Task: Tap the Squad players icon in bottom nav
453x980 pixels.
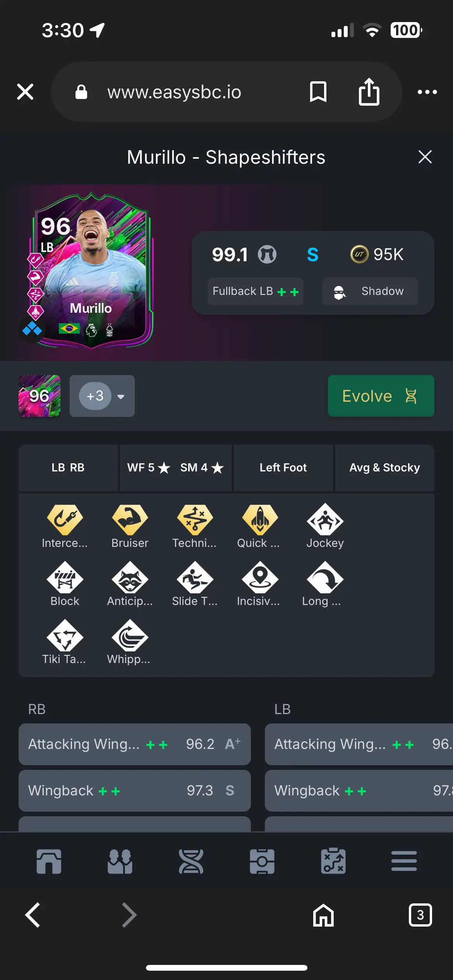Action: pos(120,862)
